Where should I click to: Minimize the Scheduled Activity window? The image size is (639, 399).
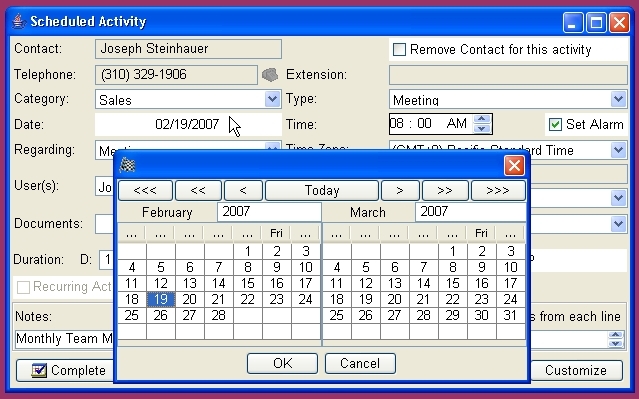click(573, 22)
